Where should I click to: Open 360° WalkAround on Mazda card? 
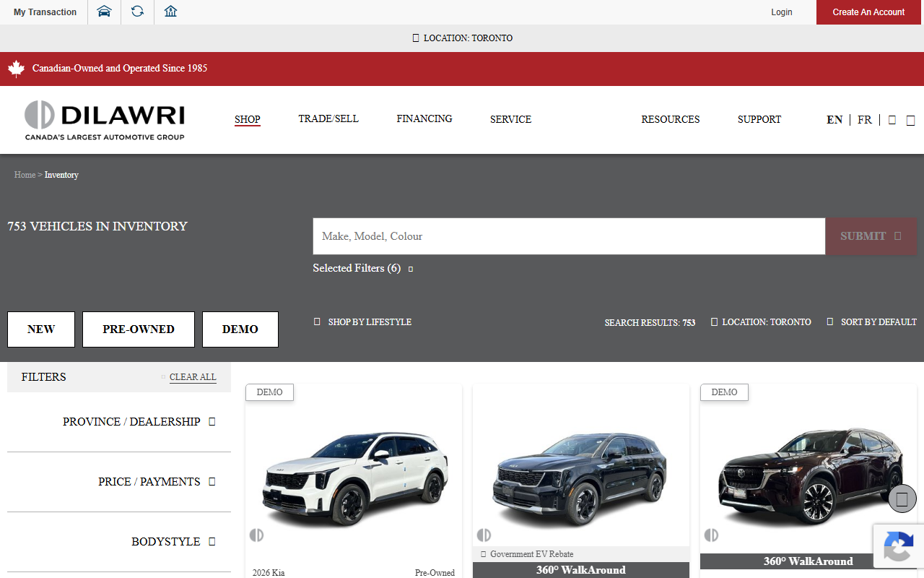[808, 561]
